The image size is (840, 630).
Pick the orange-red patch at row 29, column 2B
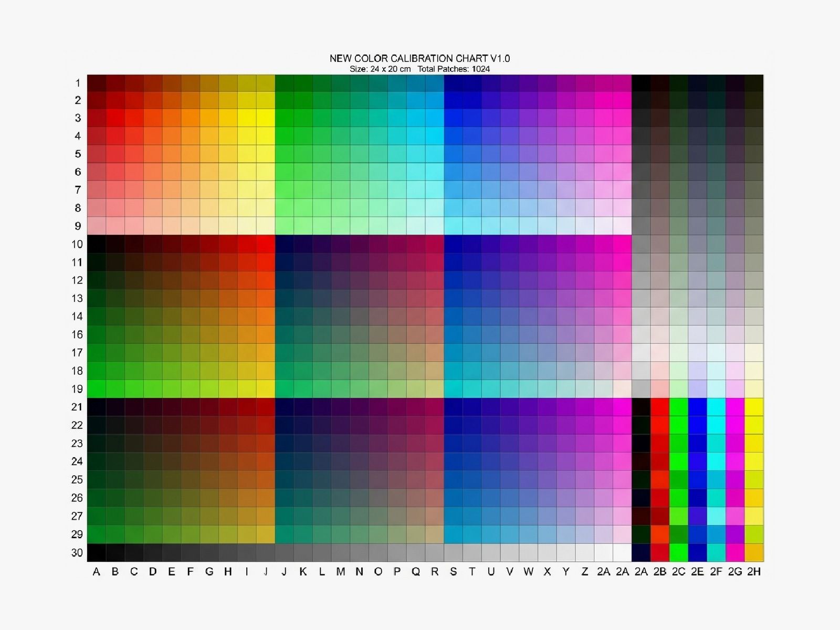coord(660,534)
